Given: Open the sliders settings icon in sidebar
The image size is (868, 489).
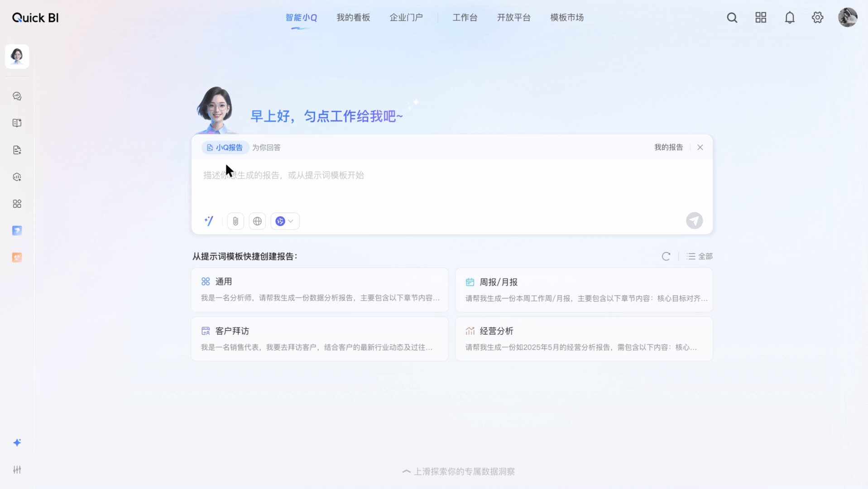Looking at the screenshot, I should pyautogui.click(x=17, y=470).
